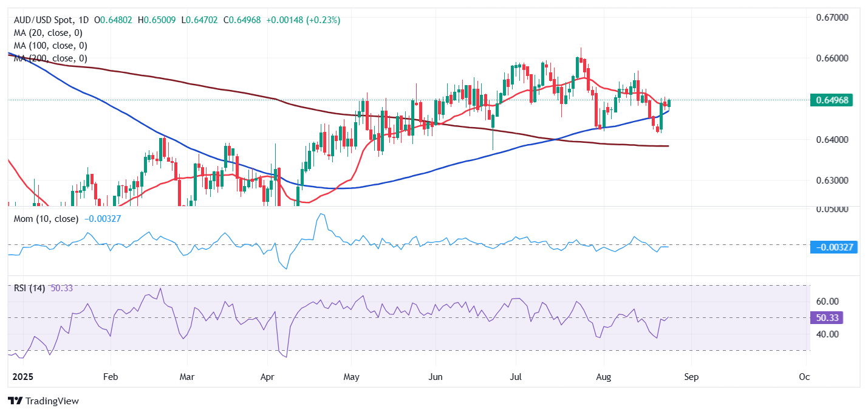
Task: Click the TradingView logo
Action: [43, 401]
